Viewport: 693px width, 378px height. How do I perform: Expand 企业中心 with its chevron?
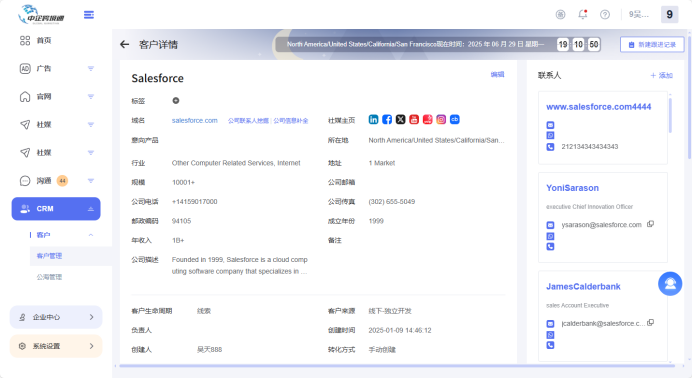[x=91, y=317]
